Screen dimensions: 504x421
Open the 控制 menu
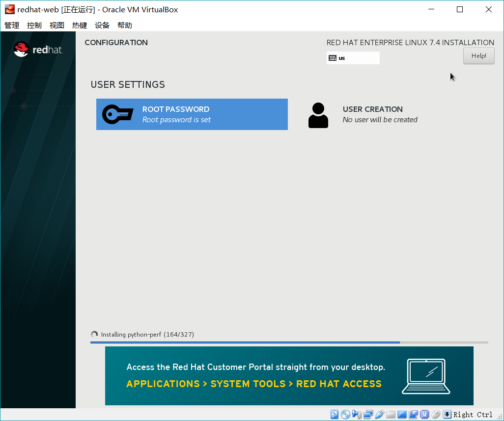[34, 26]
